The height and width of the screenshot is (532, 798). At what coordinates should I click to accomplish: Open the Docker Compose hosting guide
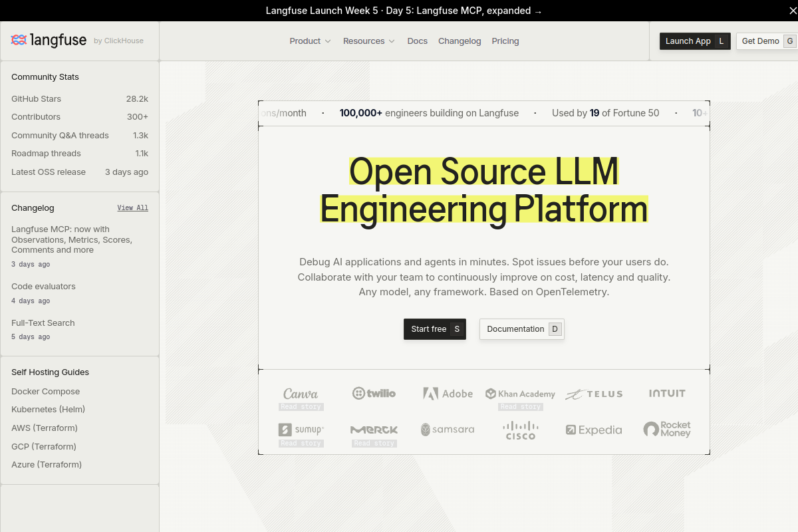[x=45, y=391]
